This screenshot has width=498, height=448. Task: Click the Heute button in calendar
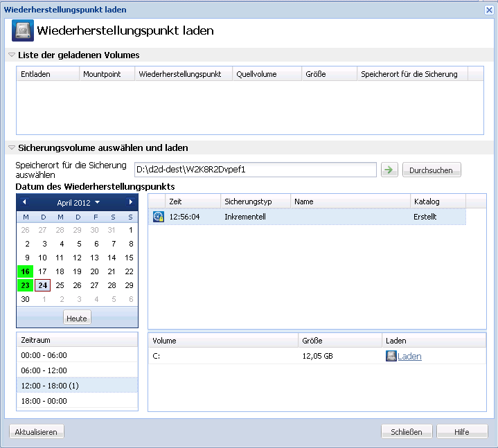[77, 318]
